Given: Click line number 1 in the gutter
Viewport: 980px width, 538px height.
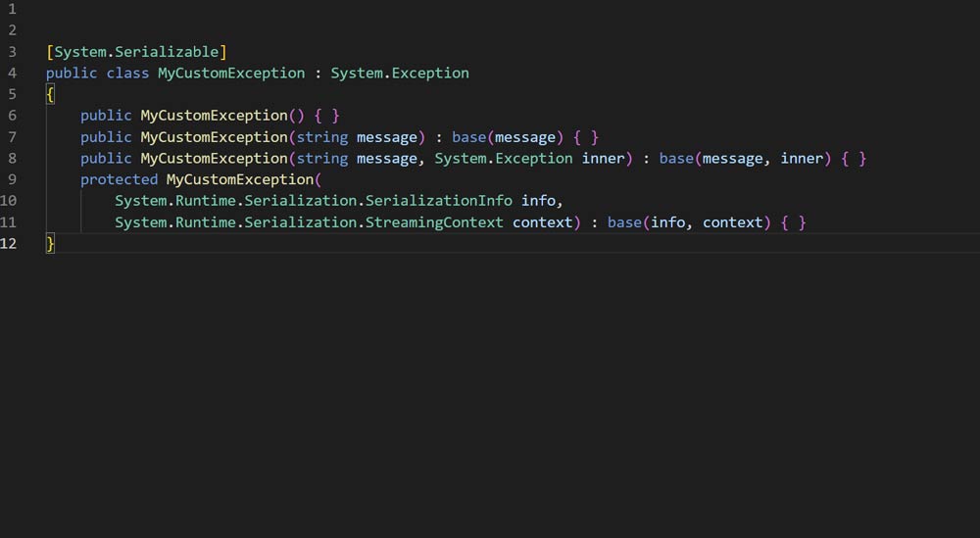Looking at the screenshot, I should click(x=11, y=9).
